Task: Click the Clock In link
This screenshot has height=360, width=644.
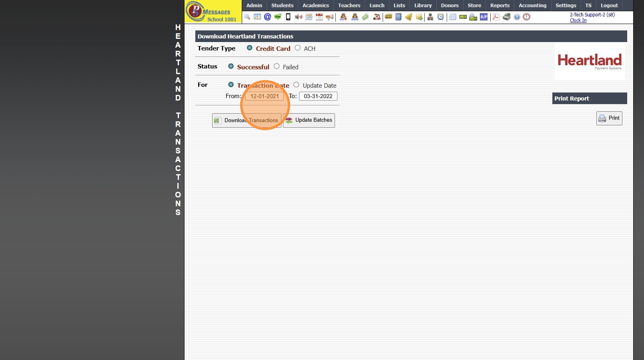Action: (x=578, y=20)
